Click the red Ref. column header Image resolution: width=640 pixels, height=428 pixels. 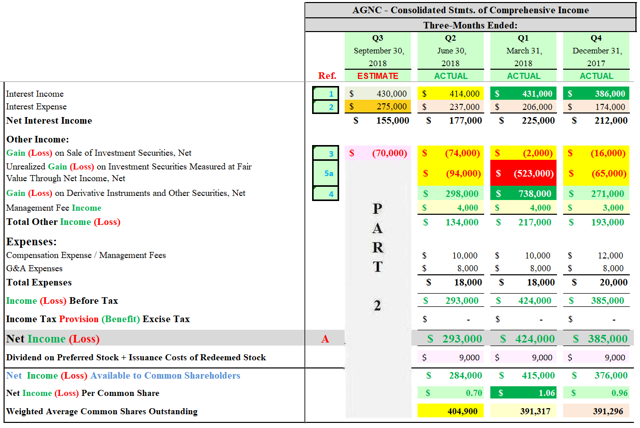tap(327, 75)
